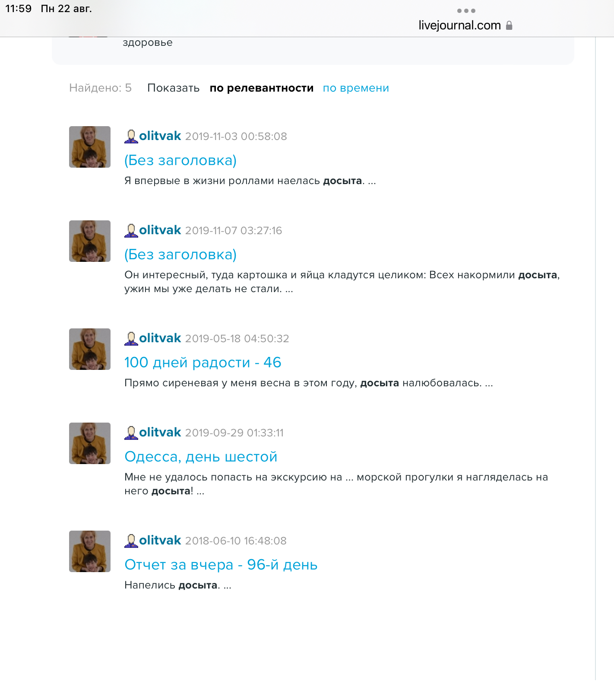Open 'Одесса, день шестой' post
The height and width of the screenshot is (700, 614).
(201, 457)
